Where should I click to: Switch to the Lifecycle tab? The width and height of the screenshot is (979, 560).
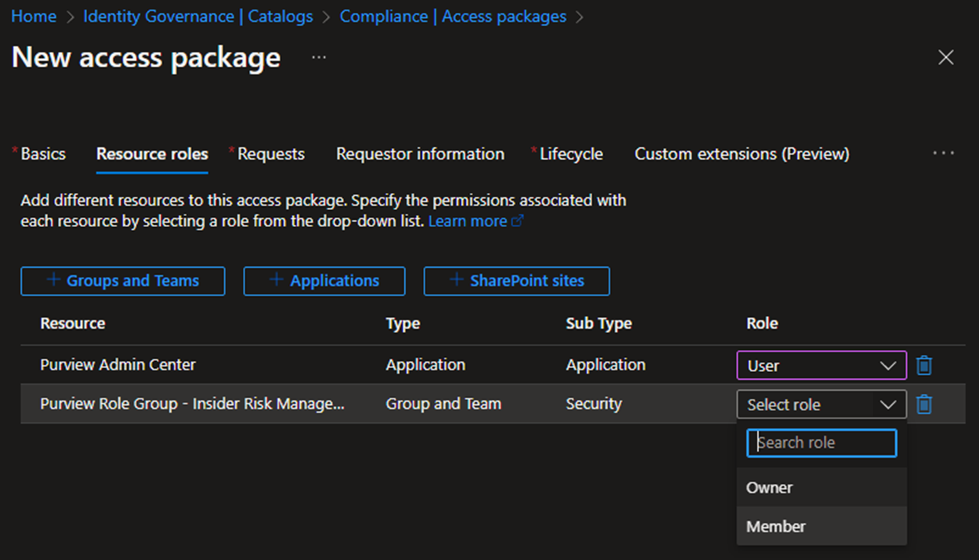tap(571, 154)
